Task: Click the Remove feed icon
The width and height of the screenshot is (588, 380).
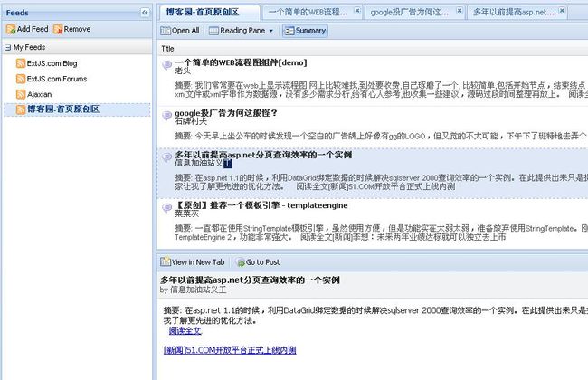Action: 58,29
